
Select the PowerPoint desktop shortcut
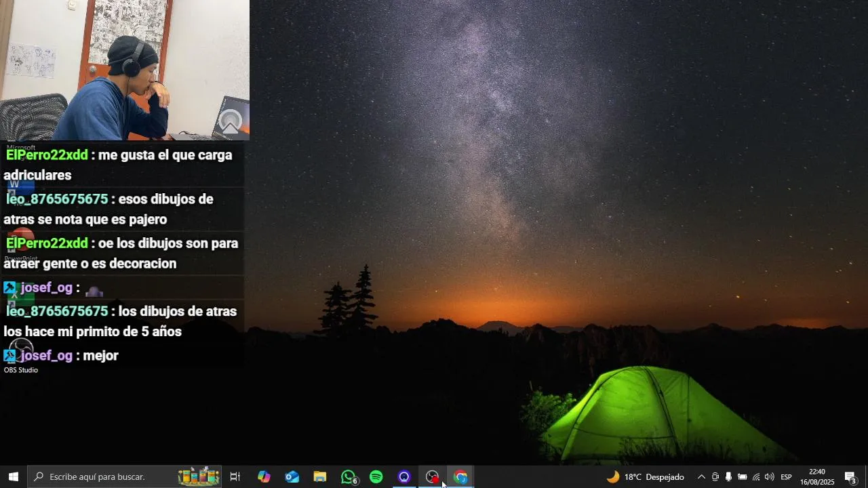(20, 245)
